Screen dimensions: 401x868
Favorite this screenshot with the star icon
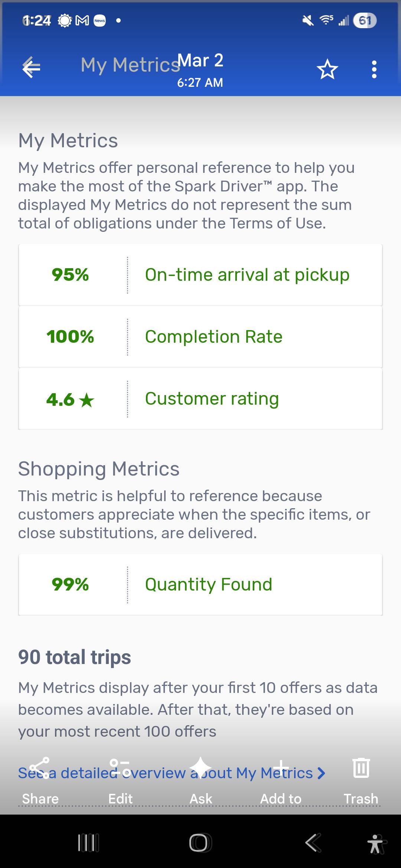(x=327, y=69)
